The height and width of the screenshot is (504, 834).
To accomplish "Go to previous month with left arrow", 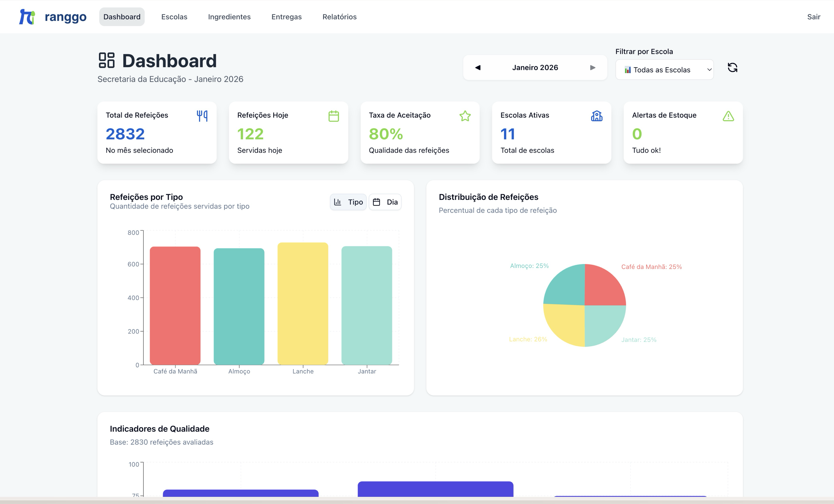I will [x=478, y=67].
